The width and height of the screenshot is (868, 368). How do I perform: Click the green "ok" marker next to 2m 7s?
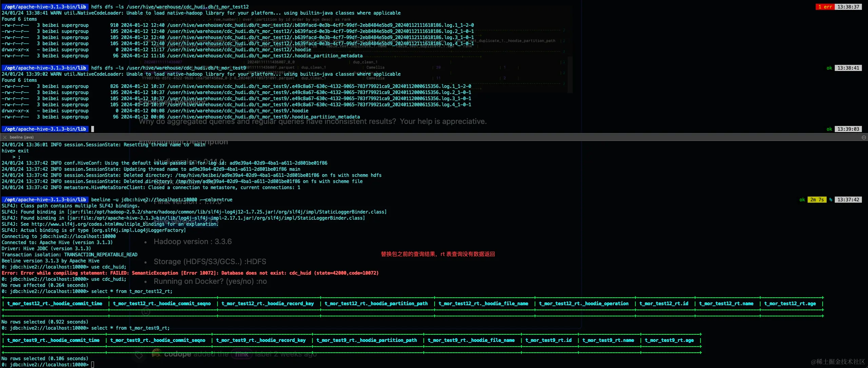tap(802, 200)
